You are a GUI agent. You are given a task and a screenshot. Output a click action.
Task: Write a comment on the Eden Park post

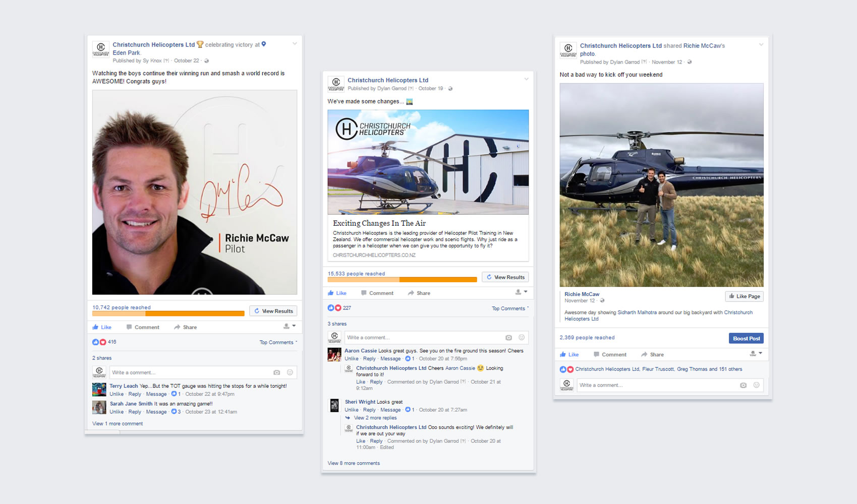point(203,372)
